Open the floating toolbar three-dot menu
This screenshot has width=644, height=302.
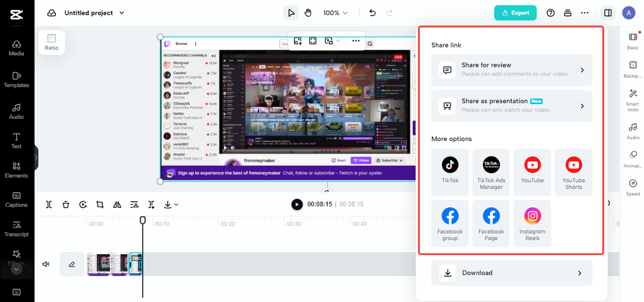tap(356, 41)
